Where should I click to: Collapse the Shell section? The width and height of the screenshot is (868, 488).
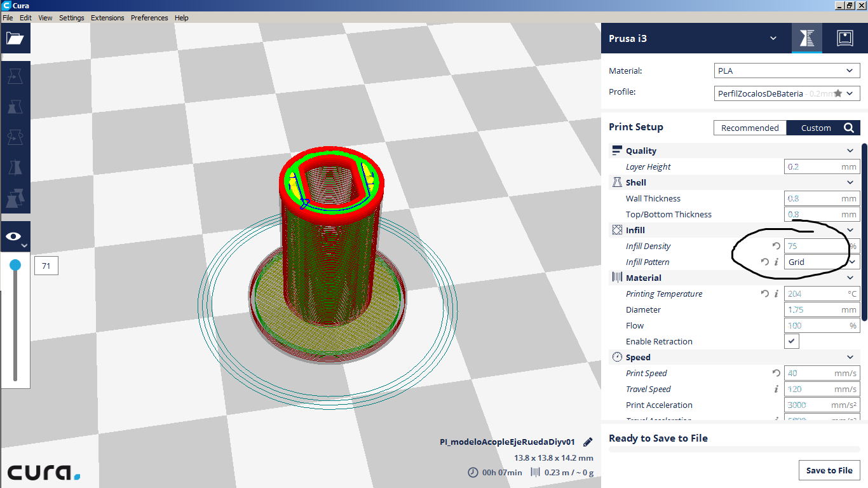(850, 182)
